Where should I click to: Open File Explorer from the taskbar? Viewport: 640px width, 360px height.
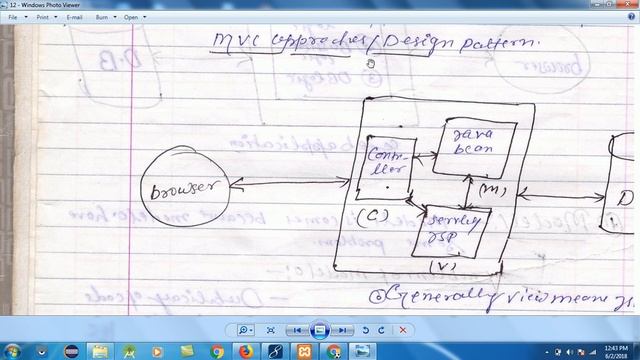[100, 351]
